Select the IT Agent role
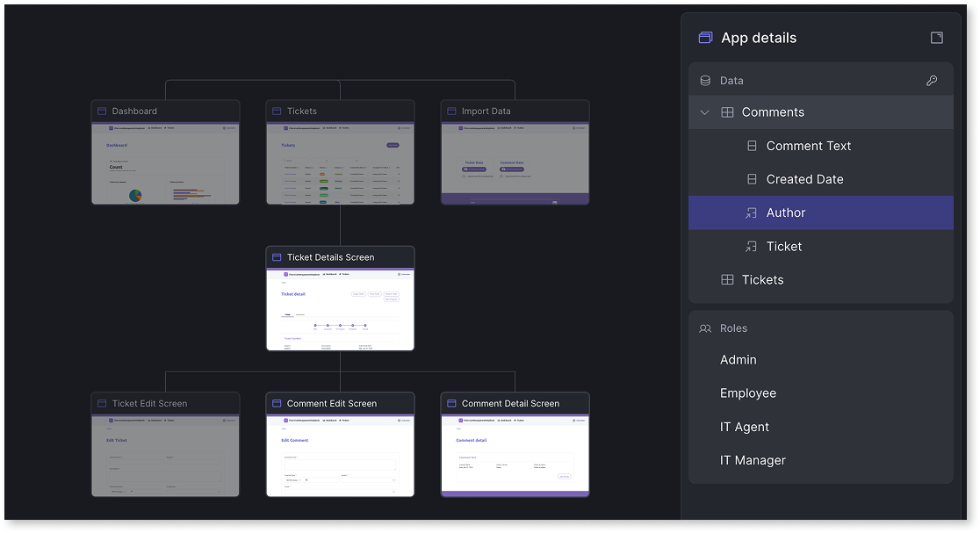Image resolution: width=980 pixels, height=533 pixels. click(745, 428)
